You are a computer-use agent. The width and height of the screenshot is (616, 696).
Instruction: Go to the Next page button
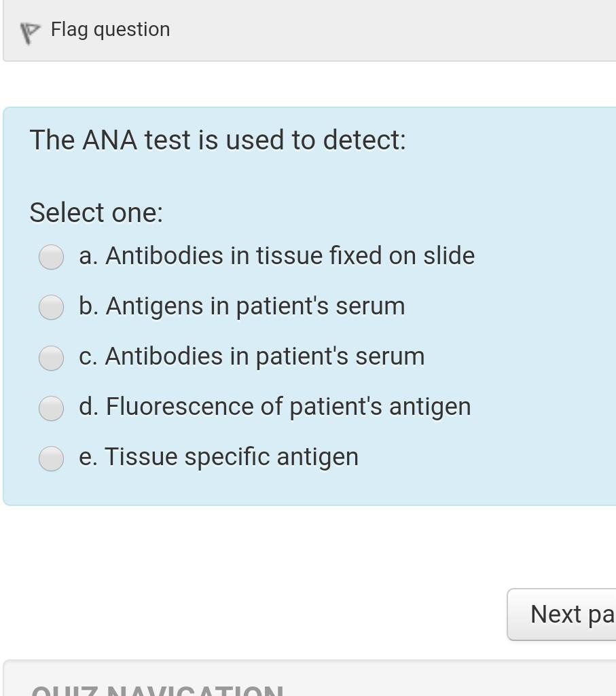562,615
